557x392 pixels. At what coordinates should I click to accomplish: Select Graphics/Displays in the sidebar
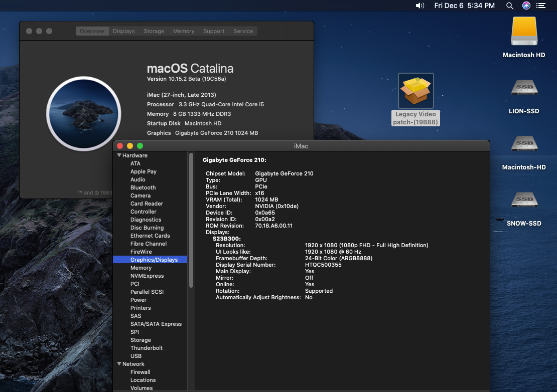[x=150, y=260]
